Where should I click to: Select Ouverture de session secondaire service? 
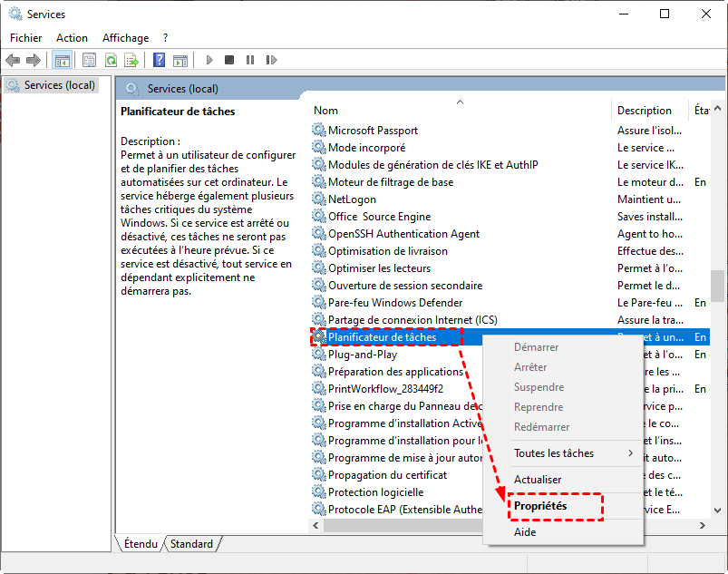click(405, 285)
